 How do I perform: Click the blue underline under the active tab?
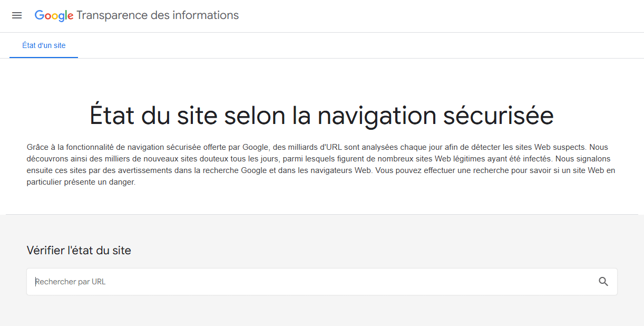44,57
